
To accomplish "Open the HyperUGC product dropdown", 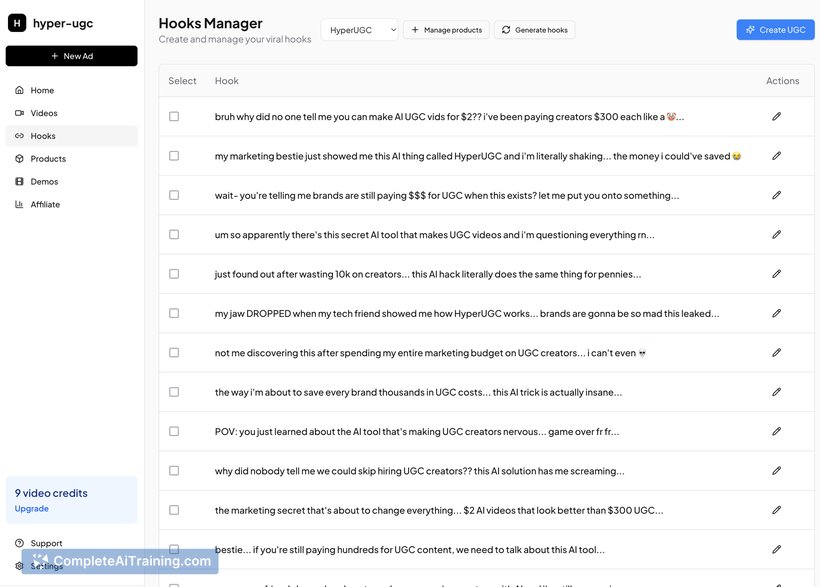I will point(359,30).
